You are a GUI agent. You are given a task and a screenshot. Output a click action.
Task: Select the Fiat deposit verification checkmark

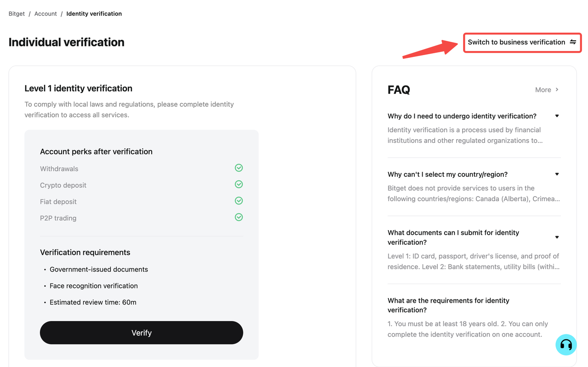(238, 201)
